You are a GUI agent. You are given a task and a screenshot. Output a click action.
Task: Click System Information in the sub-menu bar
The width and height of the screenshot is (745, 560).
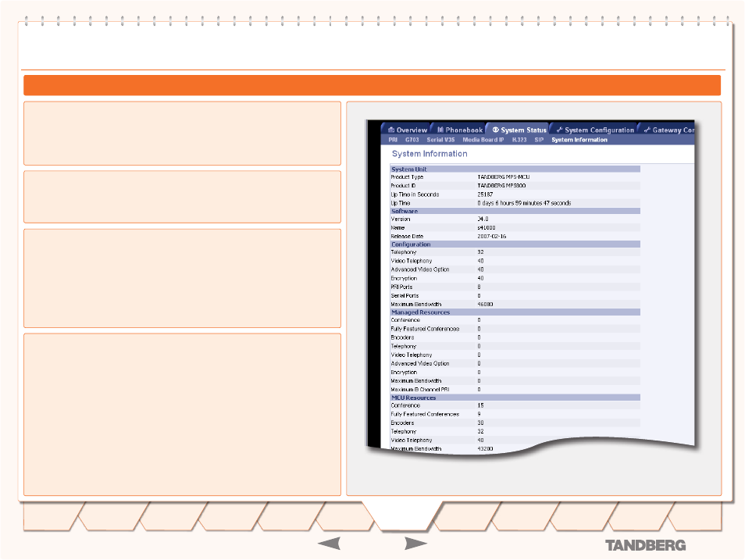[579, 140]
